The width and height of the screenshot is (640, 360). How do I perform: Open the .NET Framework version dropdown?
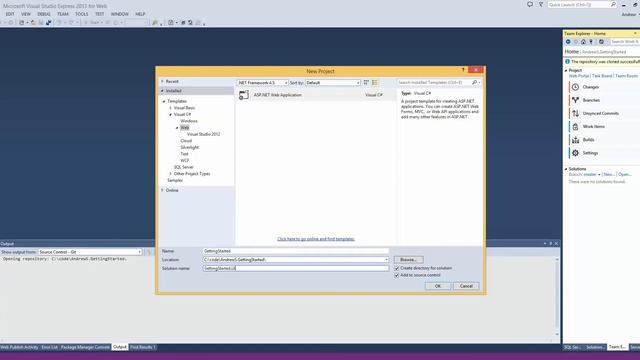tap(262, 83)
